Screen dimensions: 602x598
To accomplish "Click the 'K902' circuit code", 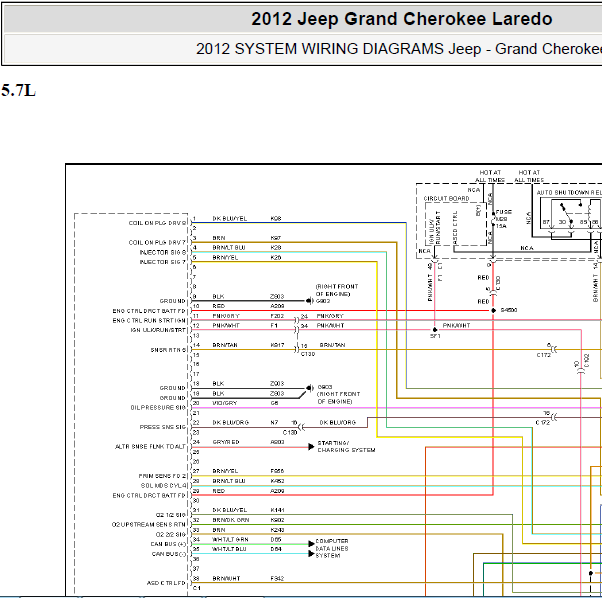I will [277, 520].
